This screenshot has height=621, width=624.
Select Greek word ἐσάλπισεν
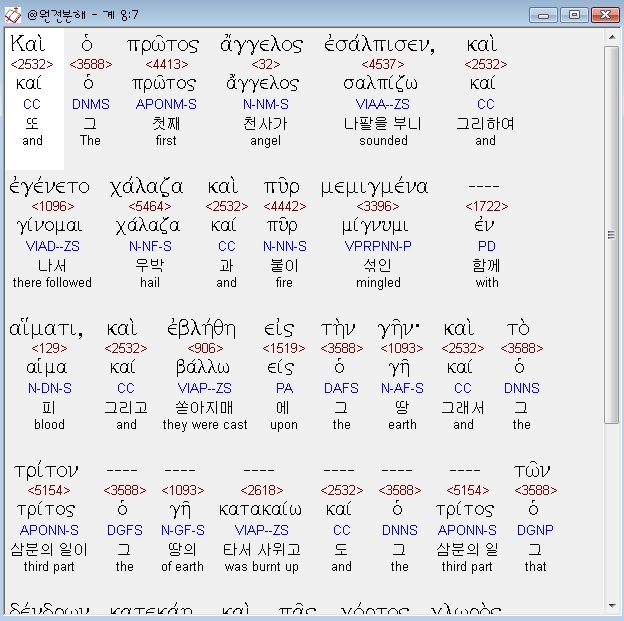click(x=380, y=45)
